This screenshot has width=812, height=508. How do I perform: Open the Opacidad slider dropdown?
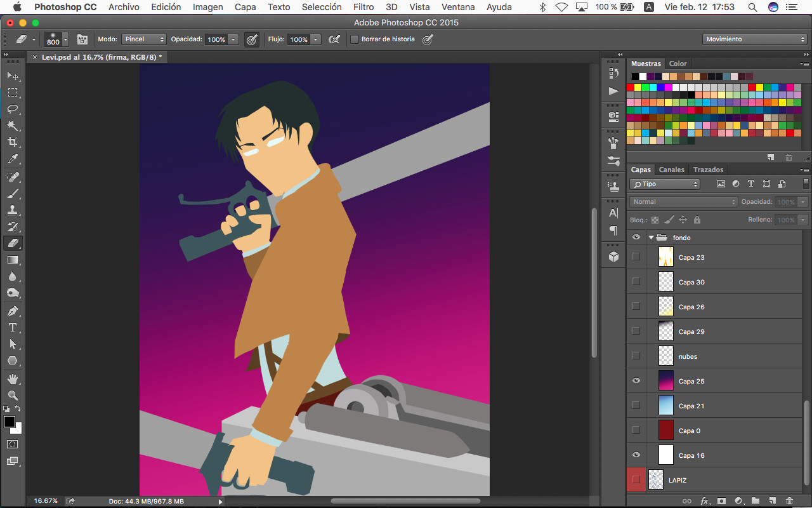233,39
